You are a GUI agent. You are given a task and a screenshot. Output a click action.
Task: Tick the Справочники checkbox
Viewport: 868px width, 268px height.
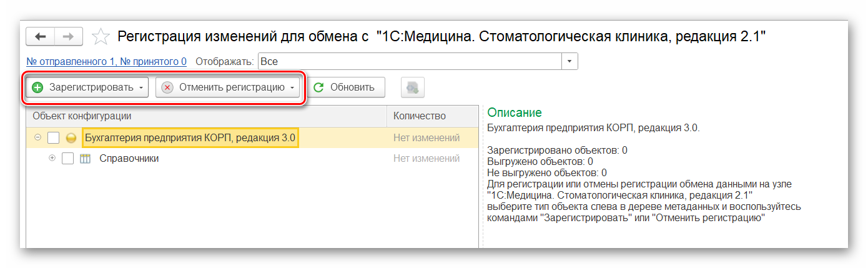click(68, 159)
